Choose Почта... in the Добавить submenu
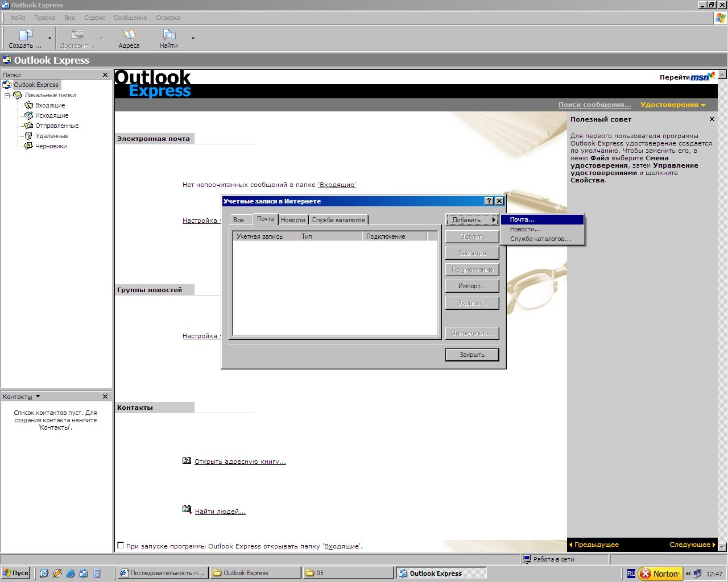The width and height of the screenshot is (728, 582). point(542,219)
